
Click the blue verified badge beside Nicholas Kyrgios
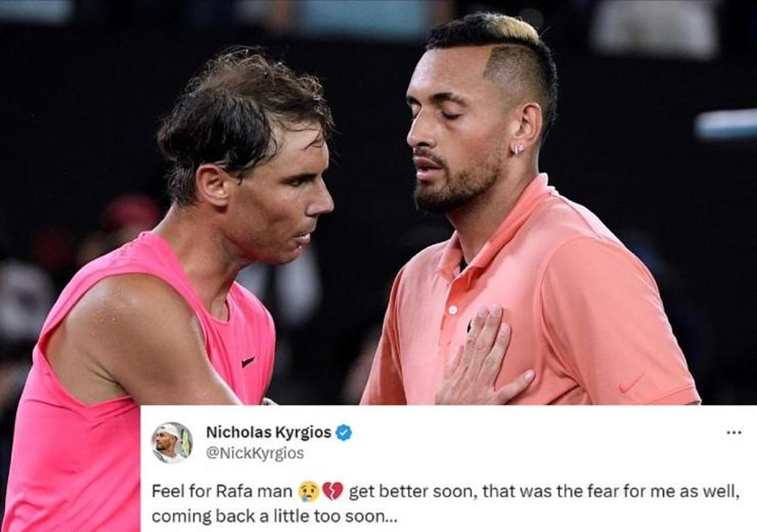coord(343,433)
